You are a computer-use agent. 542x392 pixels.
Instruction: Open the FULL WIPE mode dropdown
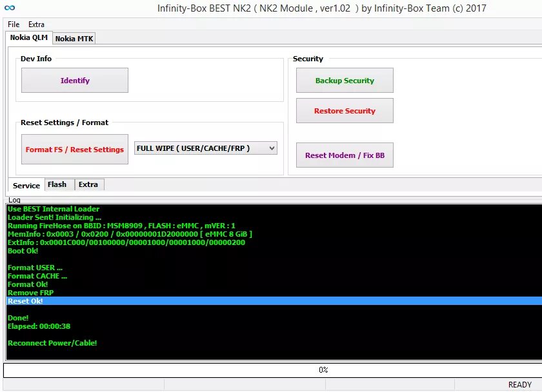[x=206, y=148]
